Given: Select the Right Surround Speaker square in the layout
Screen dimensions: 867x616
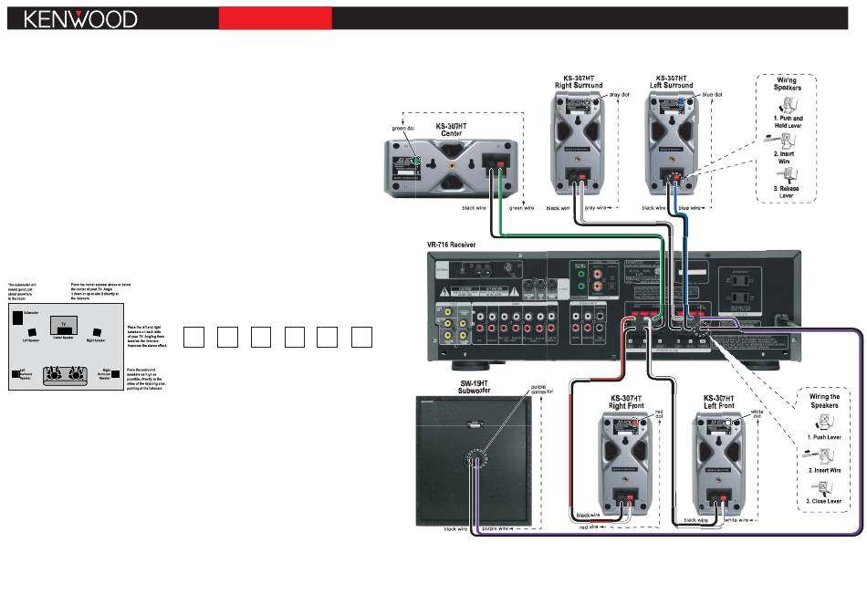Looking at the screenshot, I should [x=116, y=374].
